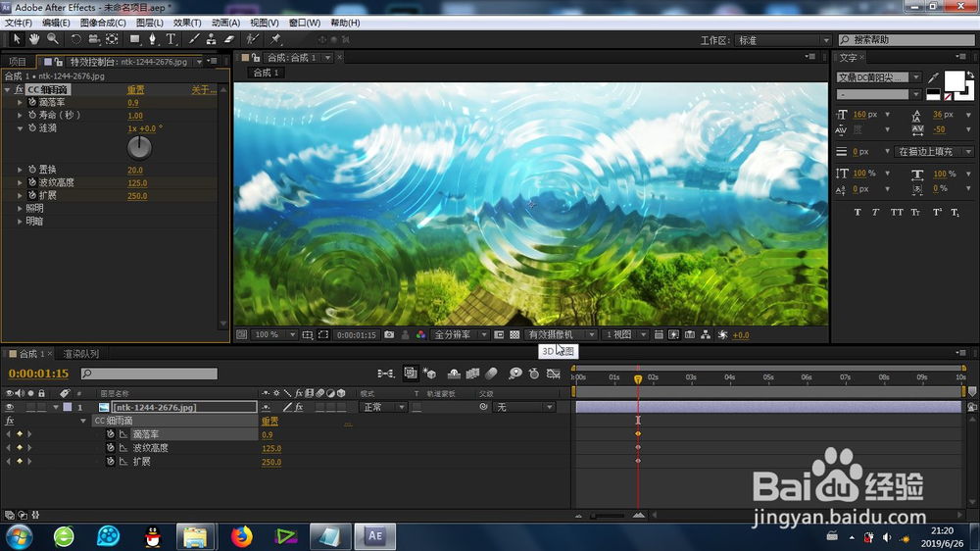Viewport: 980px width, 551px height.
Task: Open the 图像合成(C) menu
Action: (103, 23)
